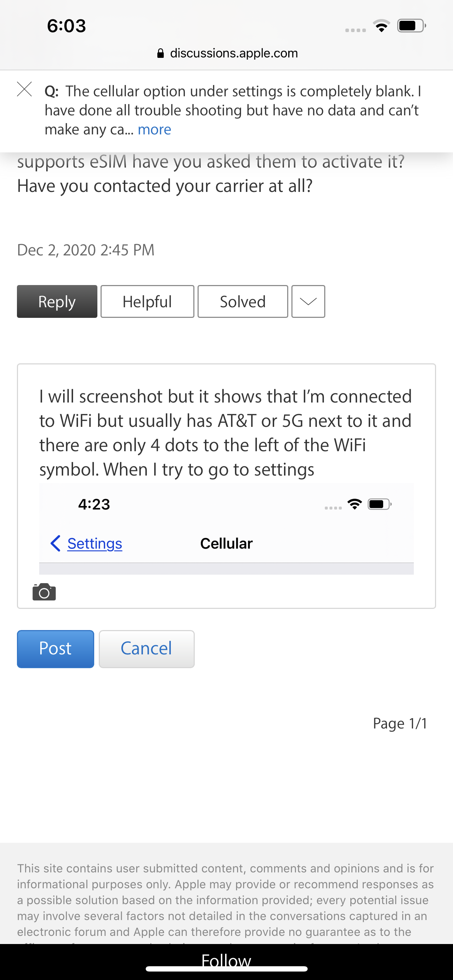Tap the lock icon beside discussions.apple.com
This screenshot has width=453, height=980.
click(x=161, y=53)
